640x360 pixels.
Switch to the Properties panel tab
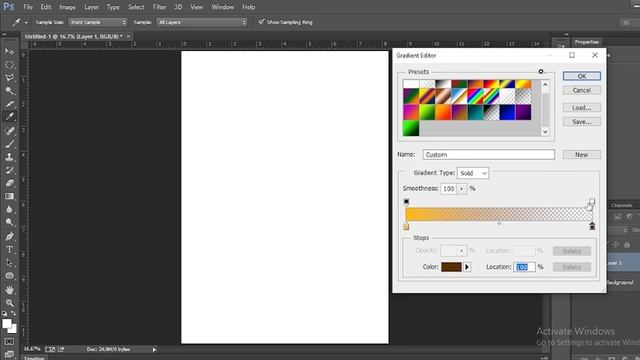pos(587,42)
